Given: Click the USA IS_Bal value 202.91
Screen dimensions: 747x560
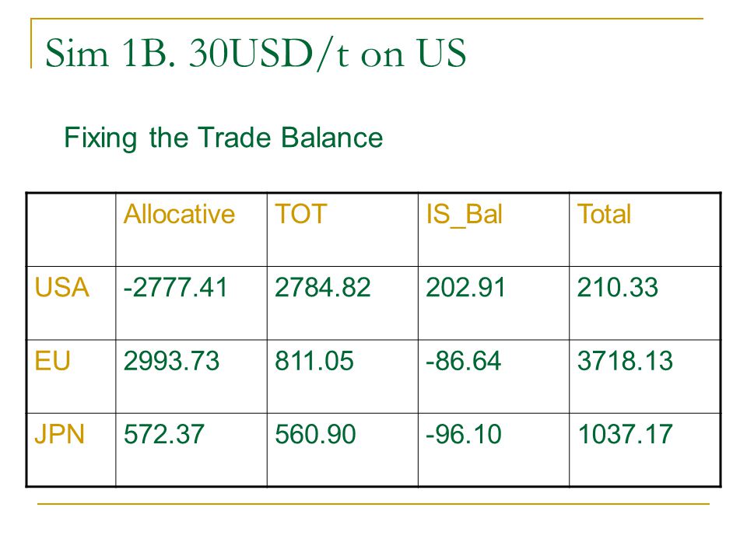Looking at the screenshot, I should point(465,288).
